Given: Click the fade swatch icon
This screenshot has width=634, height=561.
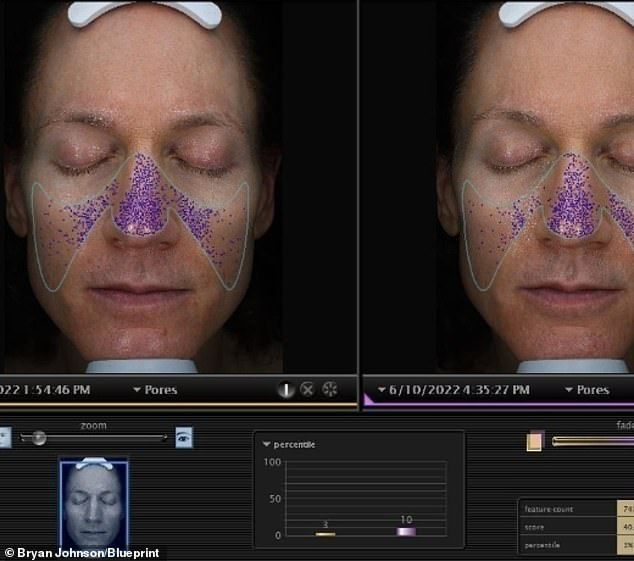Looking at the screenshot, I should tap(535, 441).
